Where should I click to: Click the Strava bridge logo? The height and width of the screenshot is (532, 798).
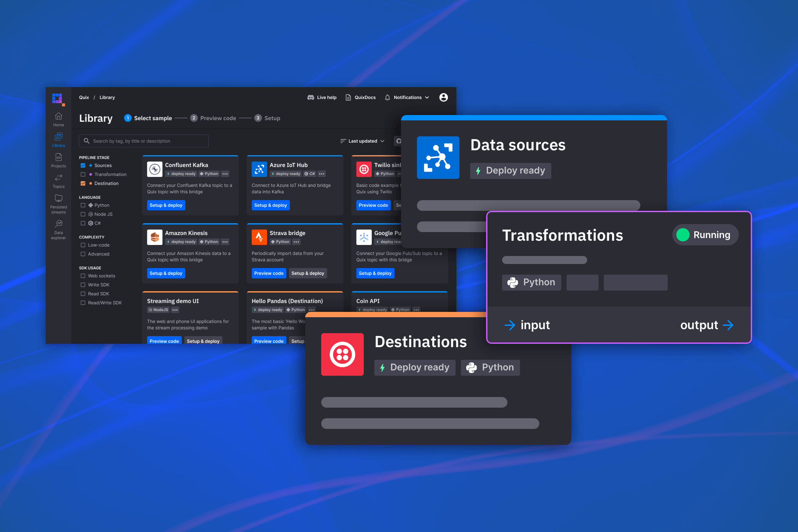click(x=259, y=237)
